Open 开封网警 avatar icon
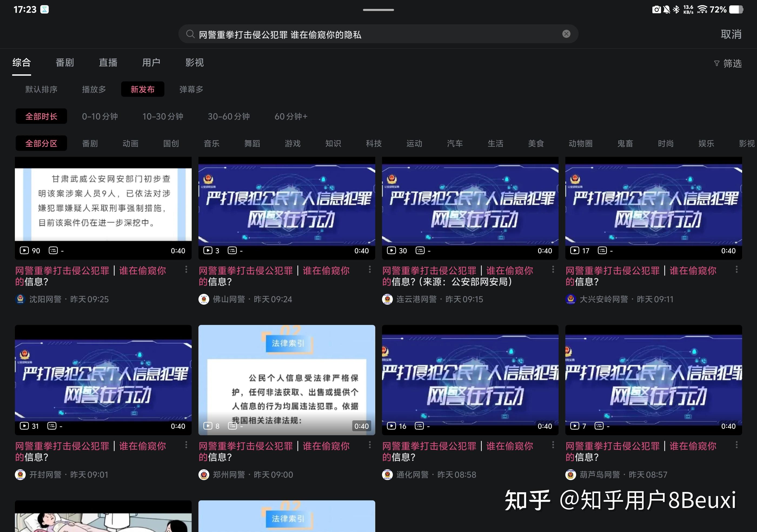This screenshot has height=532, width=757. (x=21, y=475)
